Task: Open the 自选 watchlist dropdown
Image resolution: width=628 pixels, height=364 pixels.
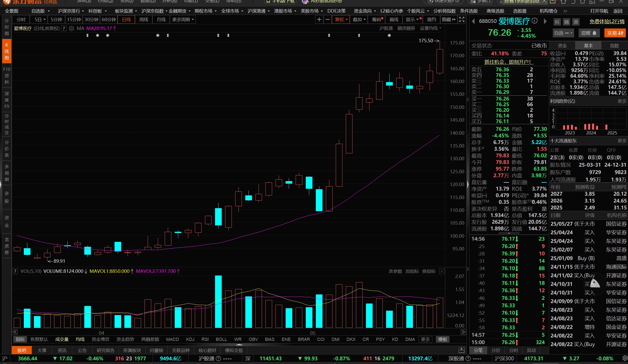Action: point(563,33)
